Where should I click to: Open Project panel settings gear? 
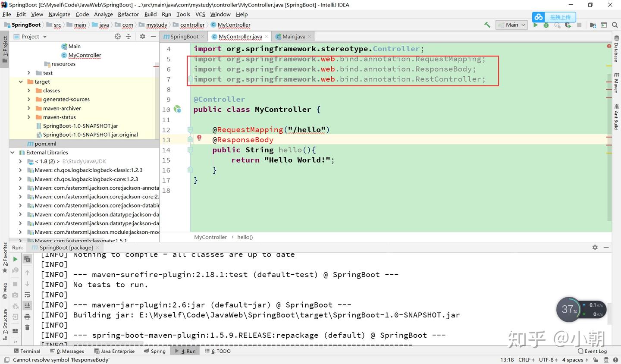142,37
